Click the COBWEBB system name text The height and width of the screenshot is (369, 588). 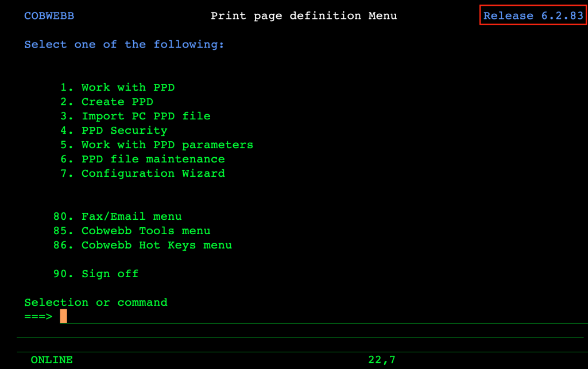click(x=49, y=15)
